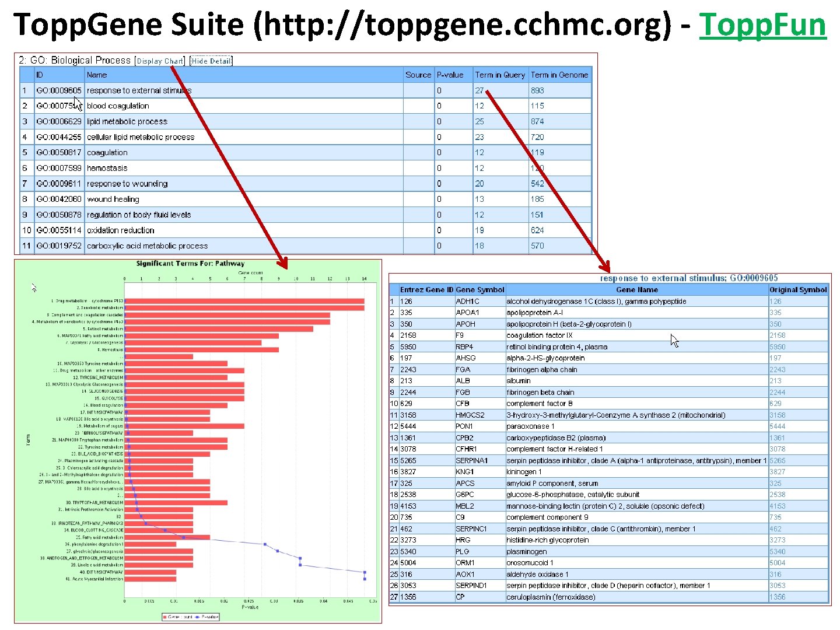This screenshot has height=630, width=840.
Task: Select the 'hemostasis' term name
Action: click(x=107, y=168)
